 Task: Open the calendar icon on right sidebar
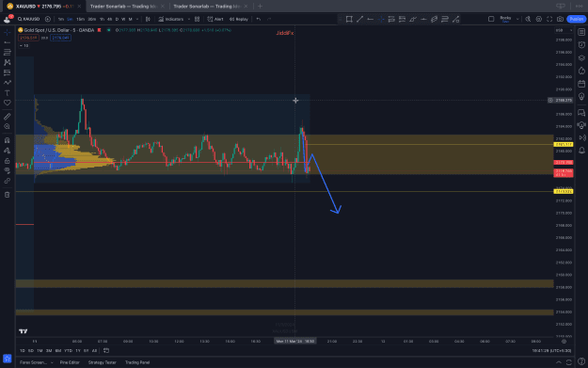[x=581, y=84]
